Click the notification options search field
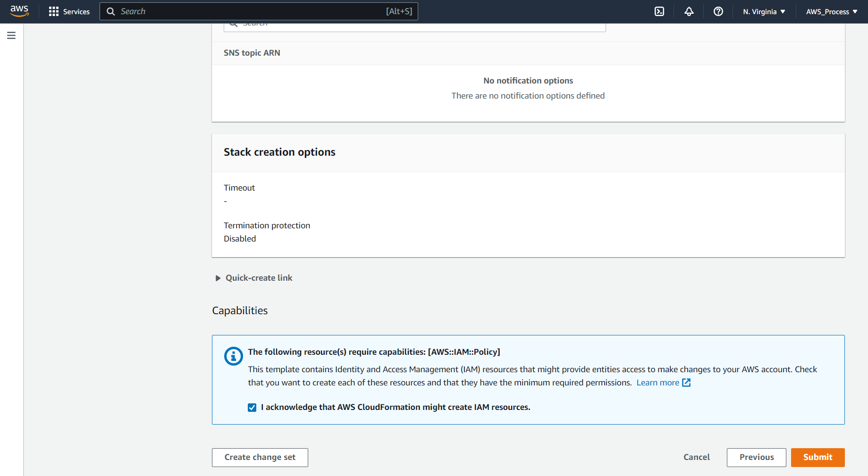 414,26
